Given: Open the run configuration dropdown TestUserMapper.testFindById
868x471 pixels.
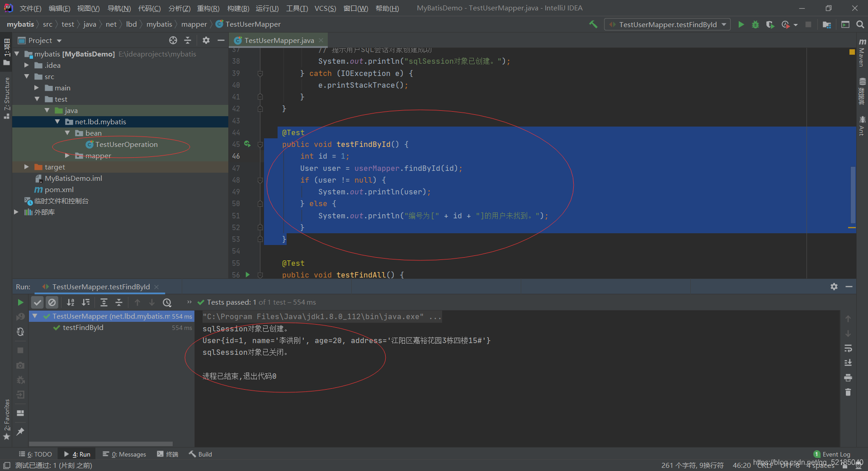Looking at the screenshot, I should [667, 24].
